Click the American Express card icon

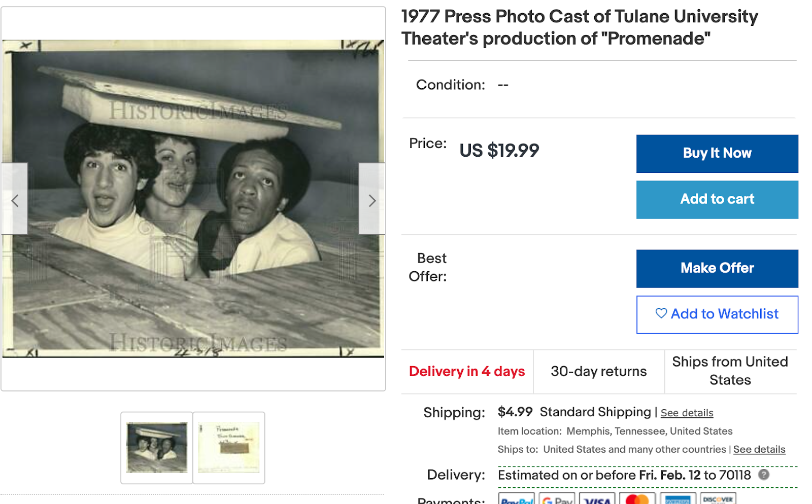coord(678,499)
